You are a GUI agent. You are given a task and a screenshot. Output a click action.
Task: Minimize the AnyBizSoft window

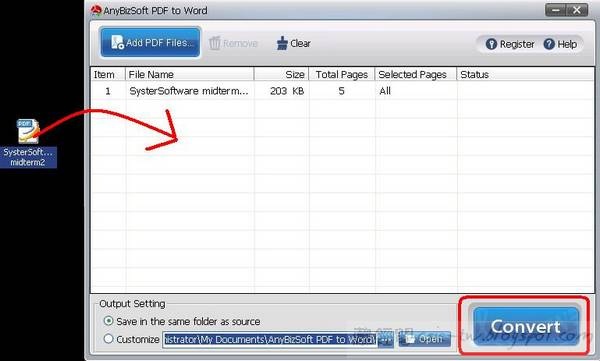pyautogui.click(x=556, y=10)
